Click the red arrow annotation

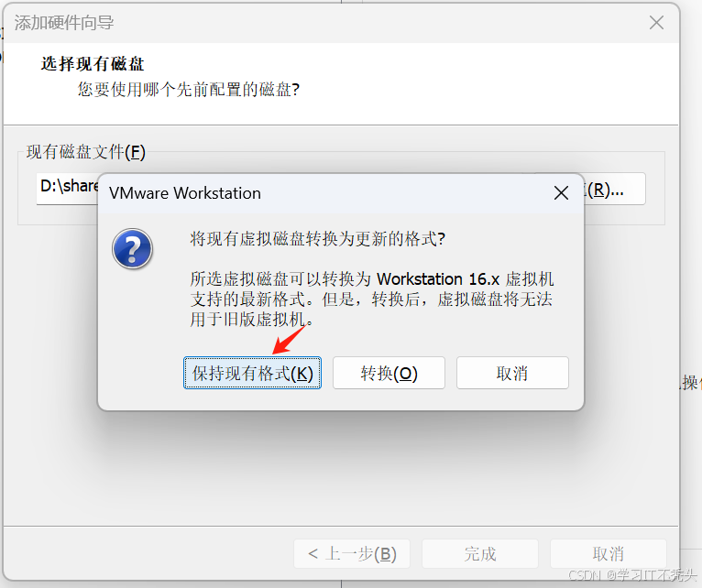[290, 340]
